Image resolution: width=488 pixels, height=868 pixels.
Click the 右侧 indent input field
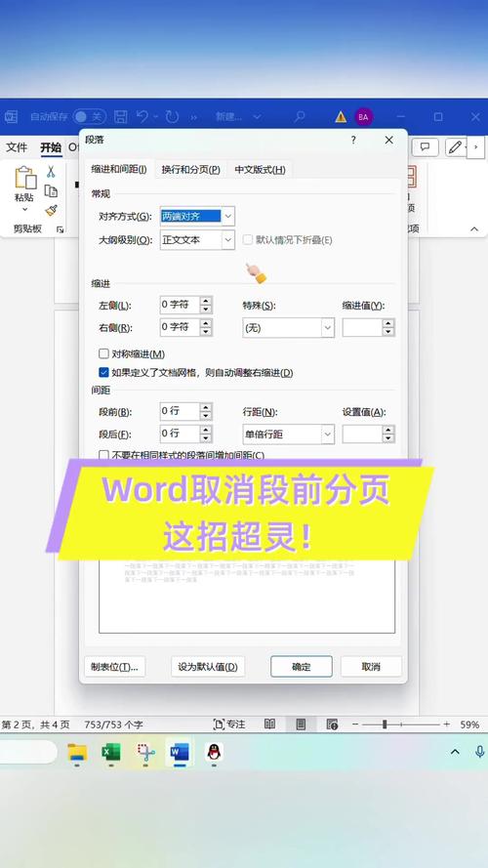pyautogui.click(x=180, y=327)
